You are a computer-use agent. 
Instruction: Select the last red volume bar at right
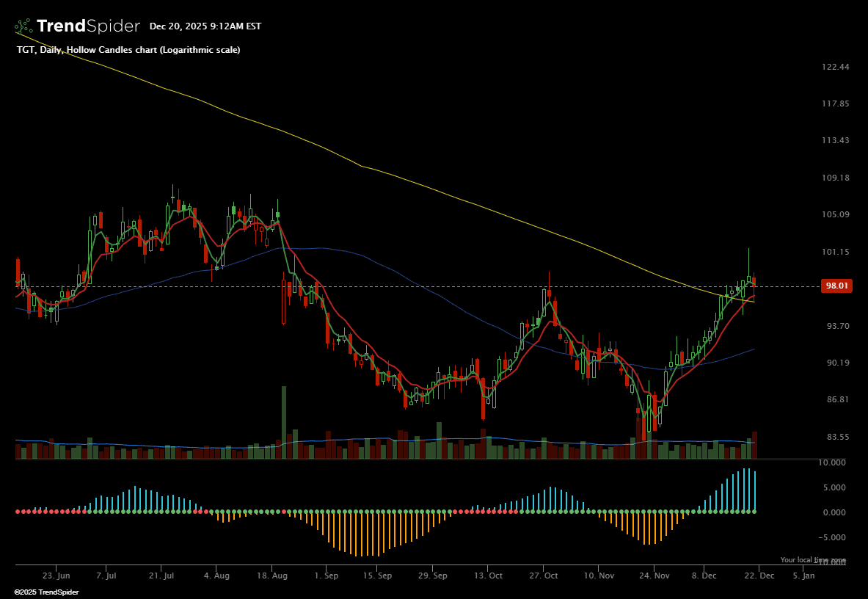coord(754,446)
